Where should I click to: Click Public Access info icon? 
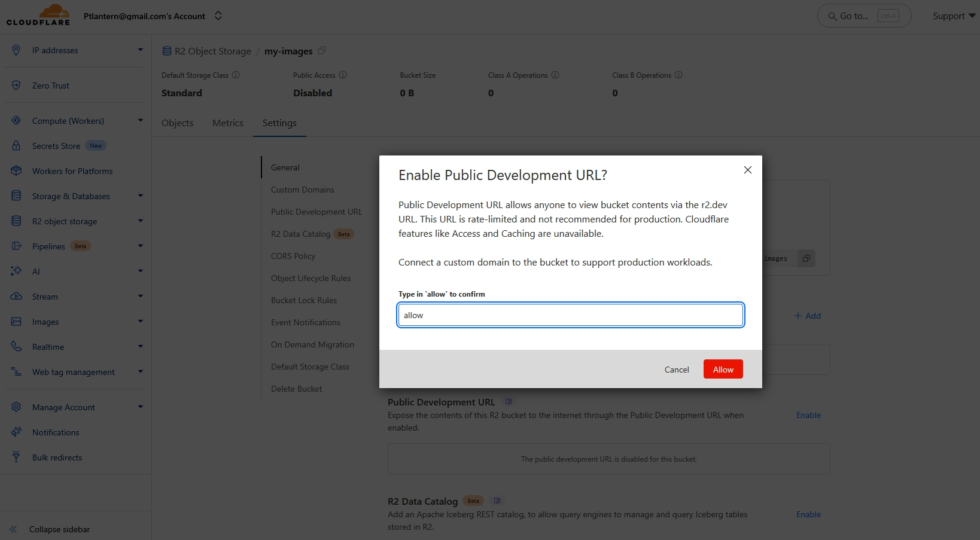tap(343, 75)
